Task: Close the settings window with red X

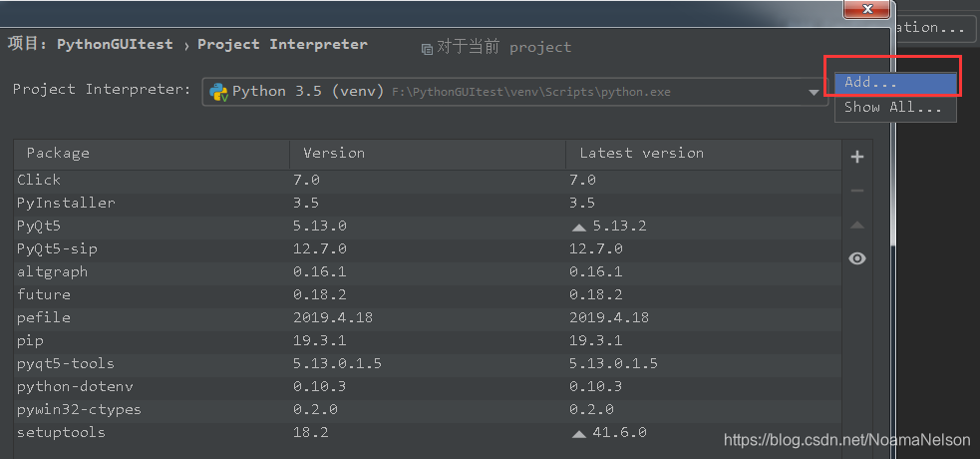Action: click(x=865, y=9)
